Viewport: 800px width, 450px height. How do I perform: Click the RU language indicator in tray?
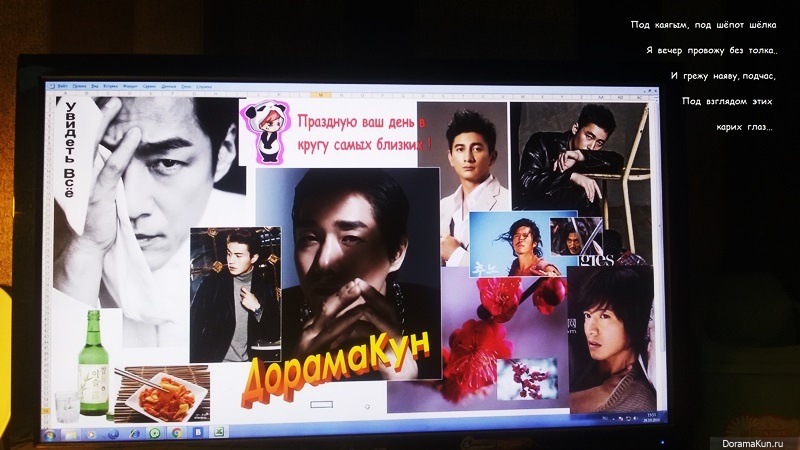click(606, 418)
